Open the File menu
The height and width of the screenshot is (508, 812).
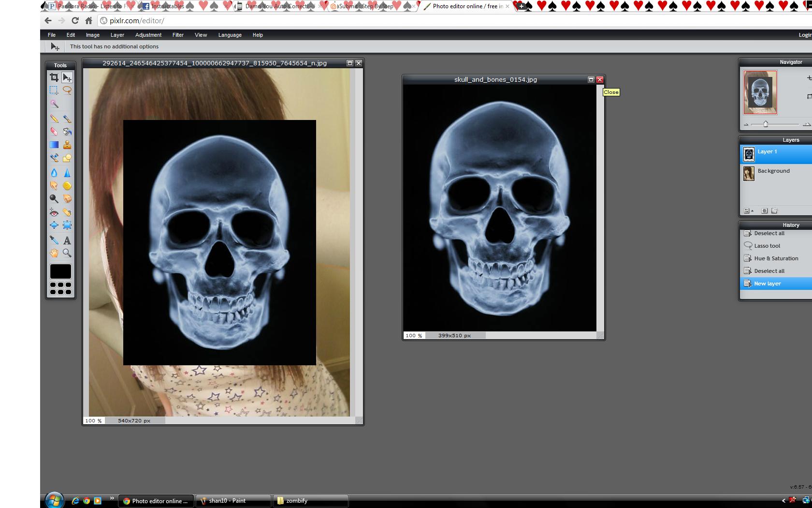point(52,35)
